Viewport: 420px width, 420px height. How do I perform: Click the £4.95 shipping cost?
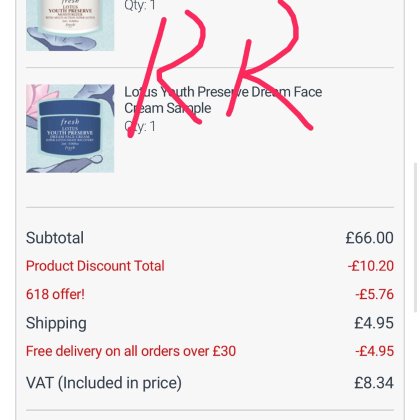point(374,323)
